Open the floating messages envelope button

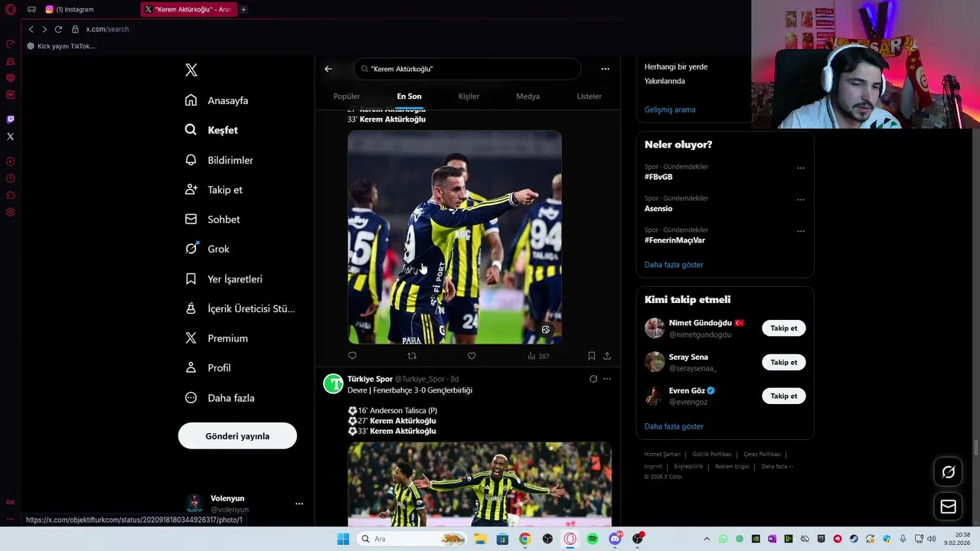(948, 507)
